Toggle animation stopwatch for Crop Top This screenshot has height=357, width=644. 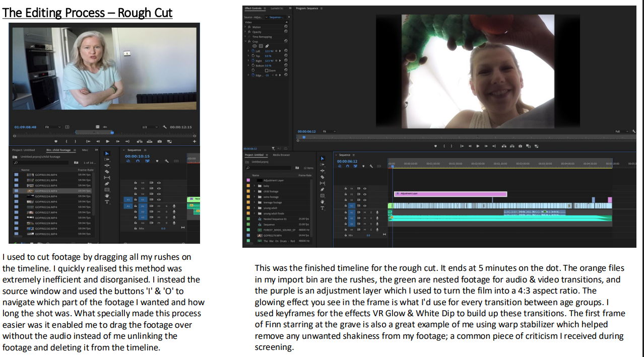(253, 56)
